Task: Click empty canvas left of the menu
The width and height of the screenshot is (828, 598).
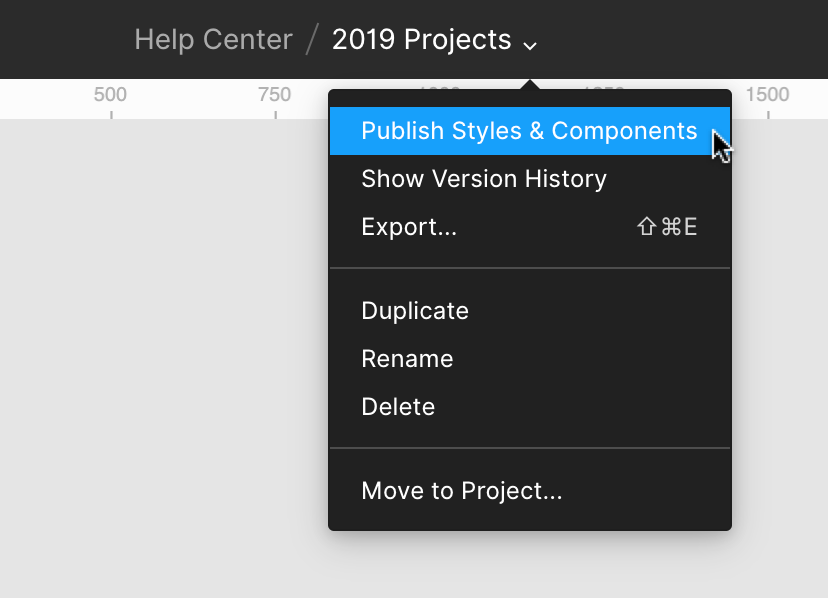Action: point(160,350)
